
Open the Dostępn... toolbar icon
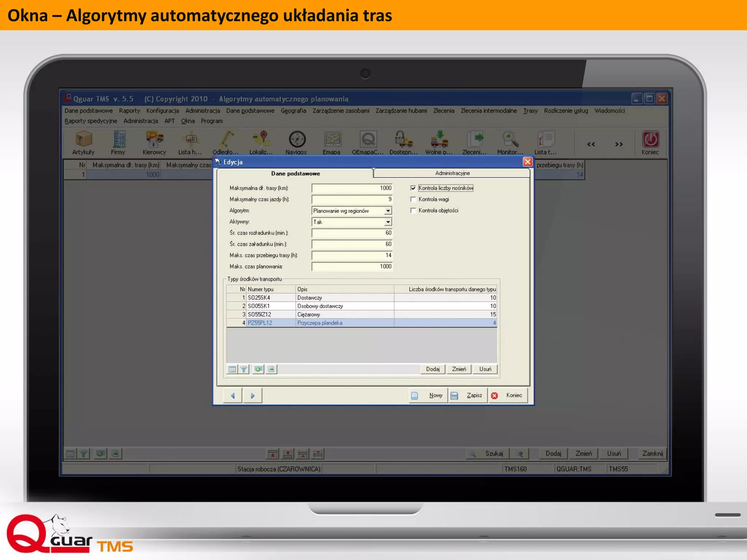click(x=403, y=143)
